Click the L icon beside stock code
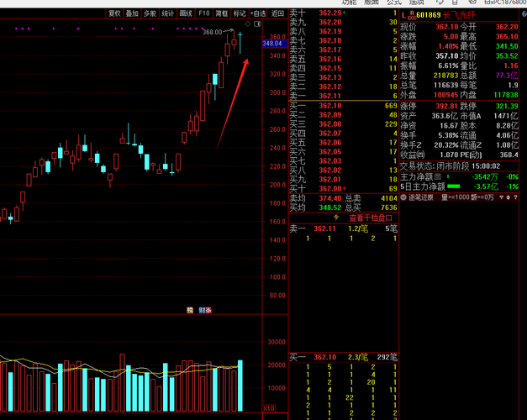527x420 pixels. pos(403,15)
